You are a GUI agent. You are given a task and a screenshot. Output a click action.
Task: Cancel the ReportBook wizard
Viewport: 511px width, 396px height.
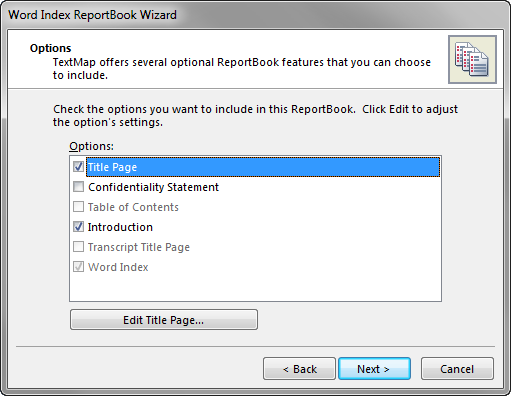coord(457,369)
